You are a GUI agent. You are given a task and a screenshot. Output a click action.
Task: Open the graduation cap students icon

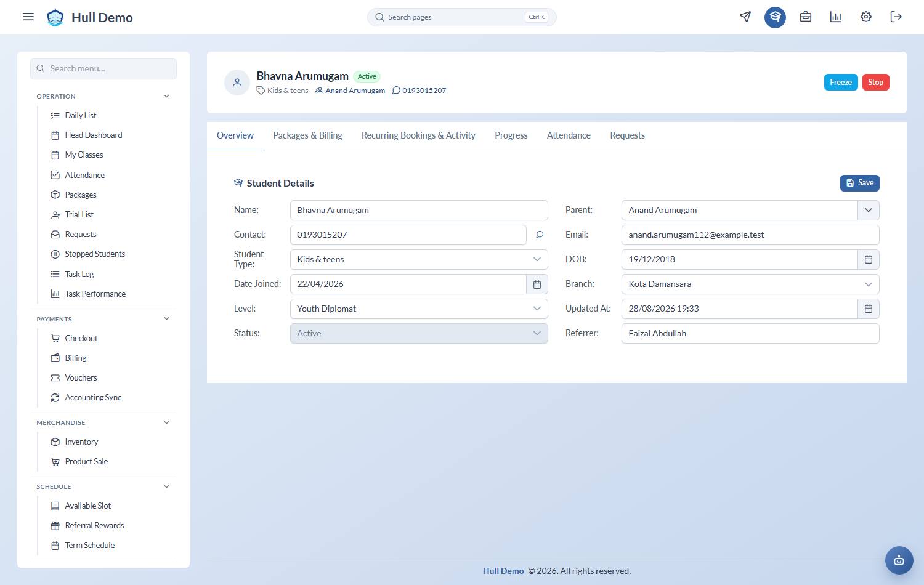776,17
